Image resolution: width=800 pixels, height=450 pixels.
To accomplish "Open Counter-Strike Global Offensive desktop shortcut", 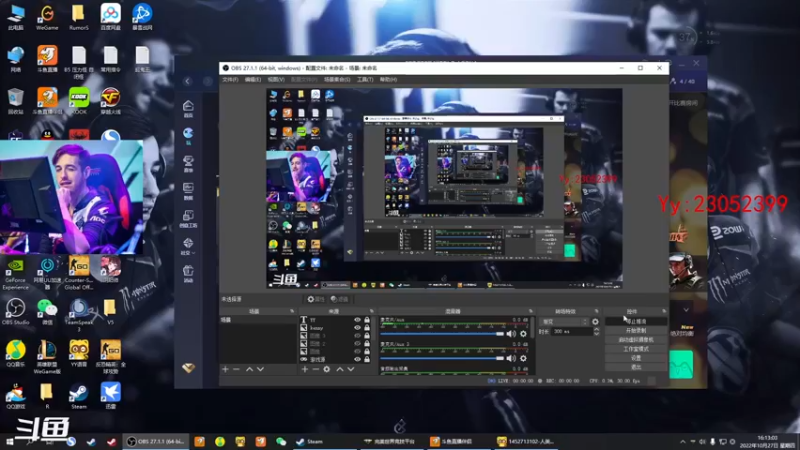I will tap(79, 273).
